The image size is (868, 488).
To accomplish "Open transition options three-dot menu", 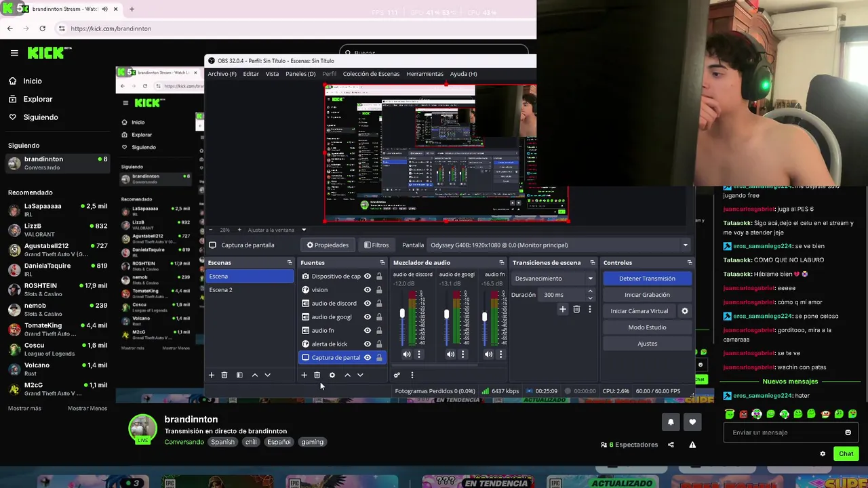I will tap(589, 309).
